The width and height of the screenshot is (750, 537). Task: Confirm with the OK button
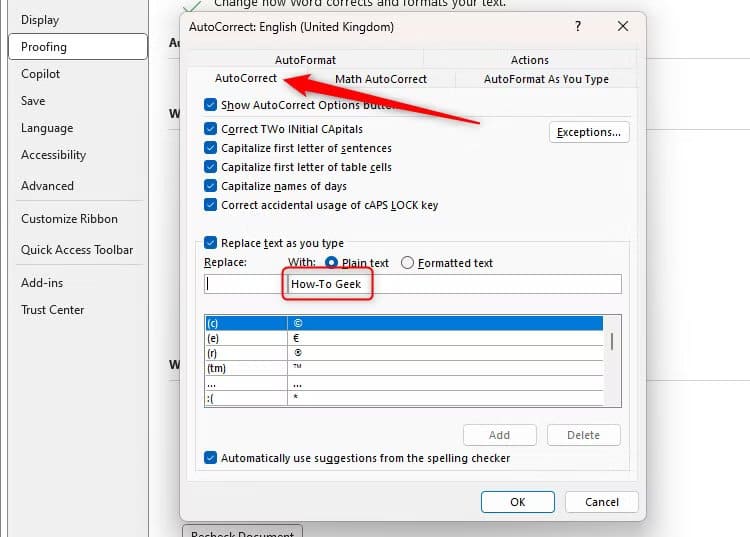pyautogui.click(x=518, y=502)
